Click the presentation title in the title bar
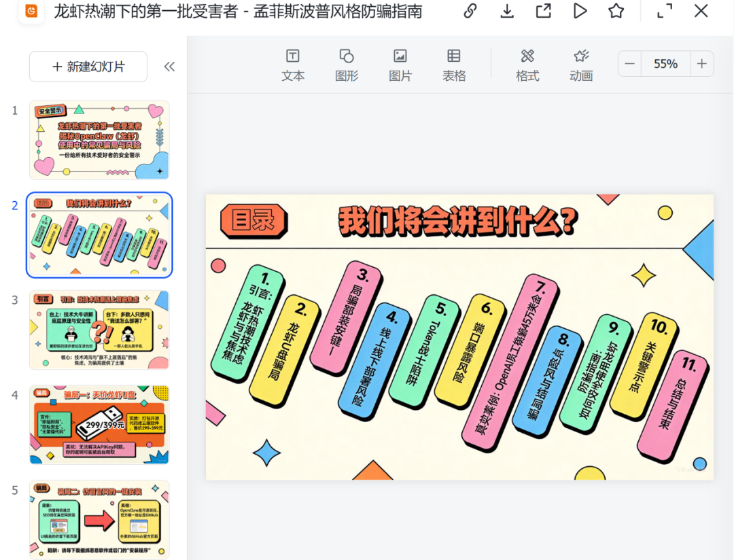 pos(237,11)
